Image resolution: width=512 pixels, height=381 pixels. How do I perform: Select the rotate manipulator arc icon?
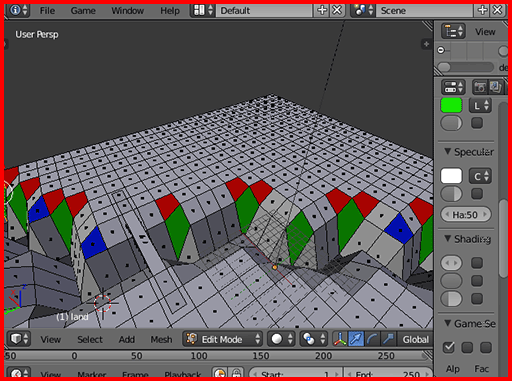(371, 339)
